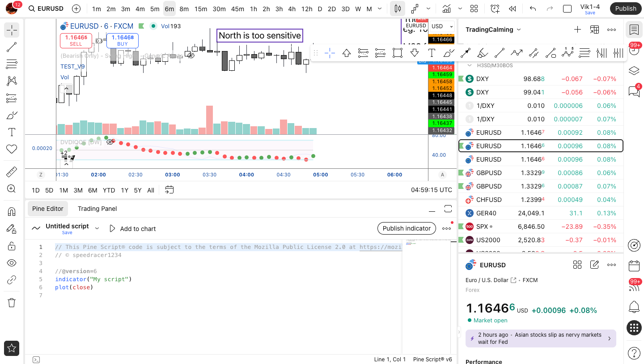This screenshot has height=364, width=644.
Task: Toggle hide all drawings eye icon
Action: click(x=12, y=263)
